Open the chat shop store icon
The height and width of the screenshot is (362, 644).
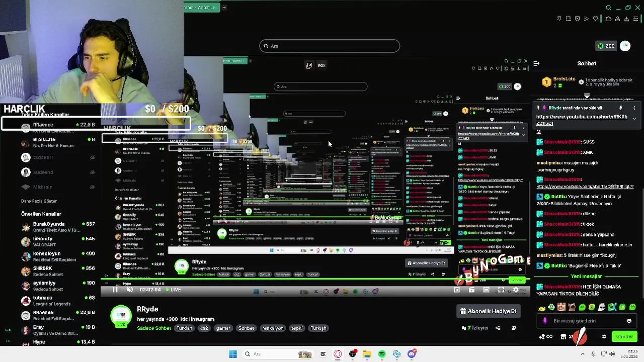564,337
